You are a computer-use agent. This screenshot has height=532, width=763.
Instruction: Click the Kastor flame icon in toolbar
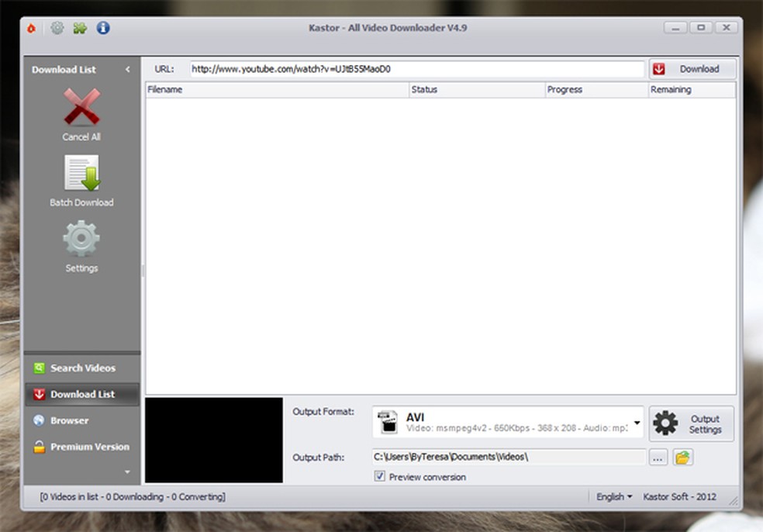31,27
